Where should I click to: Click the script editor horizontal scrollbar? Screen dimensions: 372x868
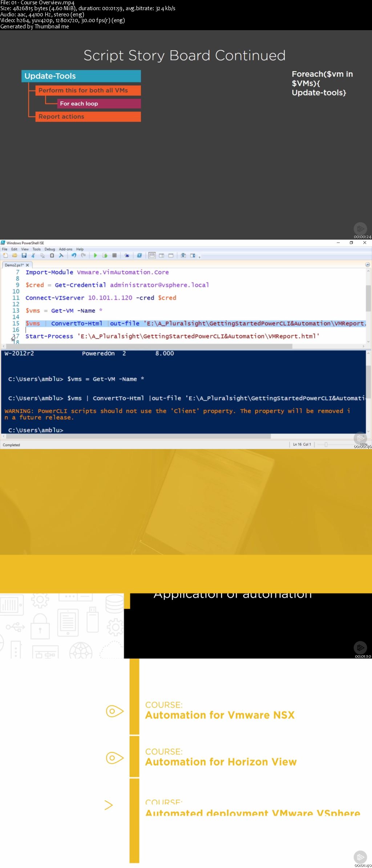[x=149, y=346]
